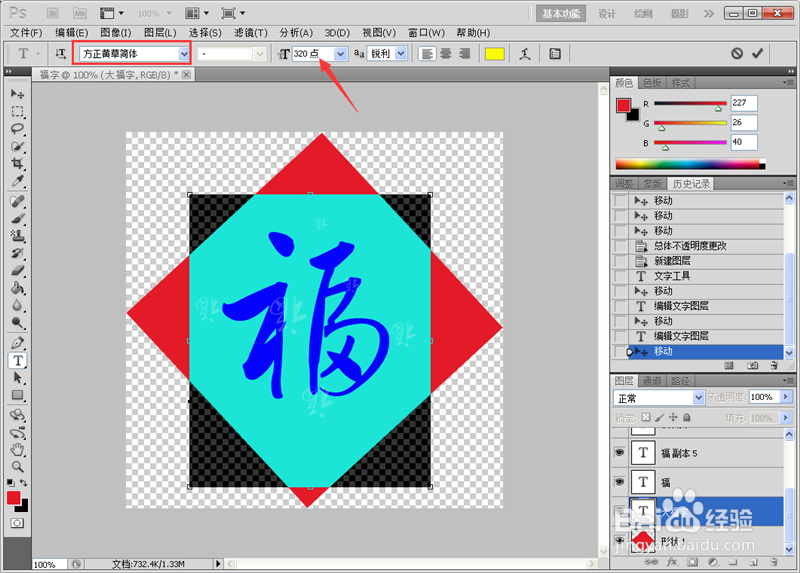Cancel current text edits

737,53
